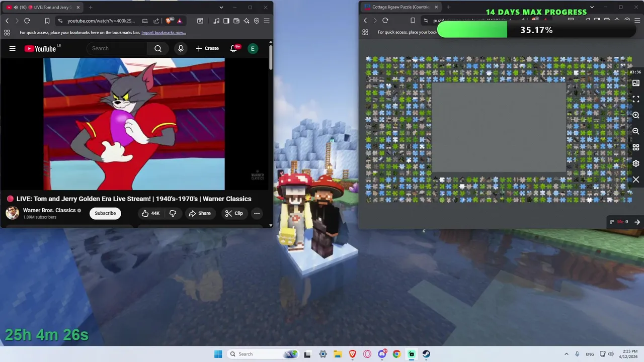Click the YouTube page vertical scrollbar
The height and width of the screenshot is (362, 644).
pos(271,58)
